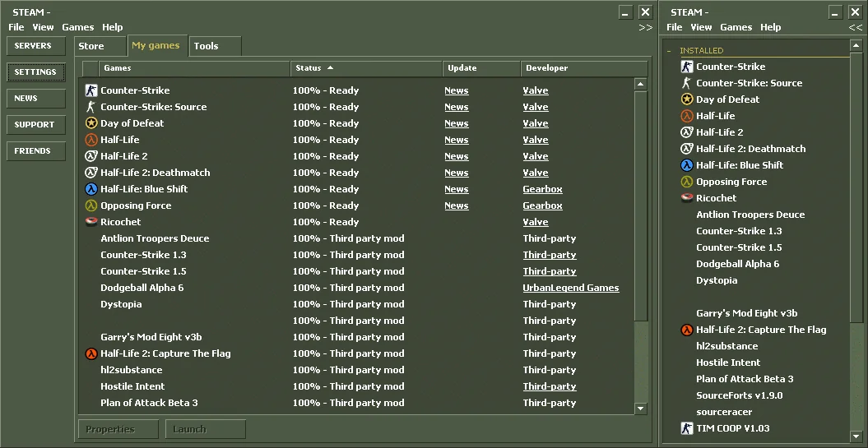The image size is (868, 448).
Task: Click the Half-Life: Blue Shift icon in main list
Action: (91, 189)
